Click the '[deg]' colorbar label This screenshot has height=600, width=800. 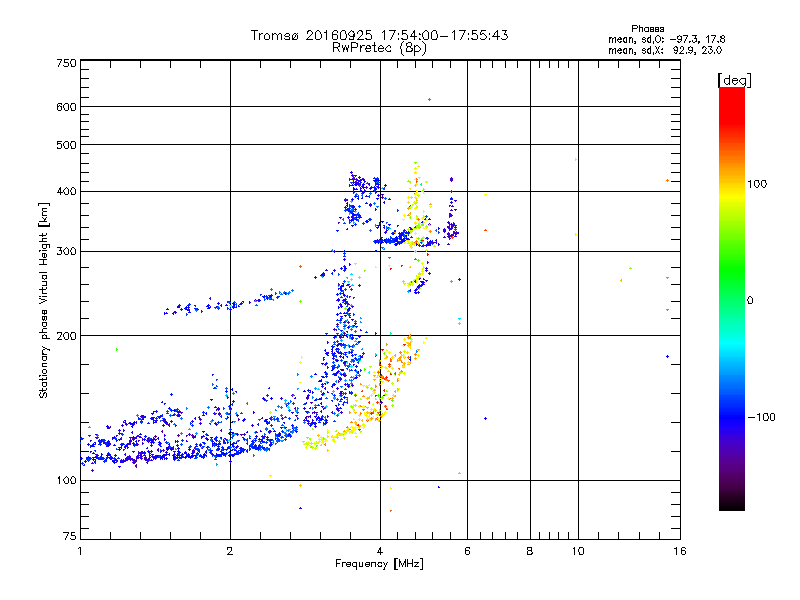[734, 80]
